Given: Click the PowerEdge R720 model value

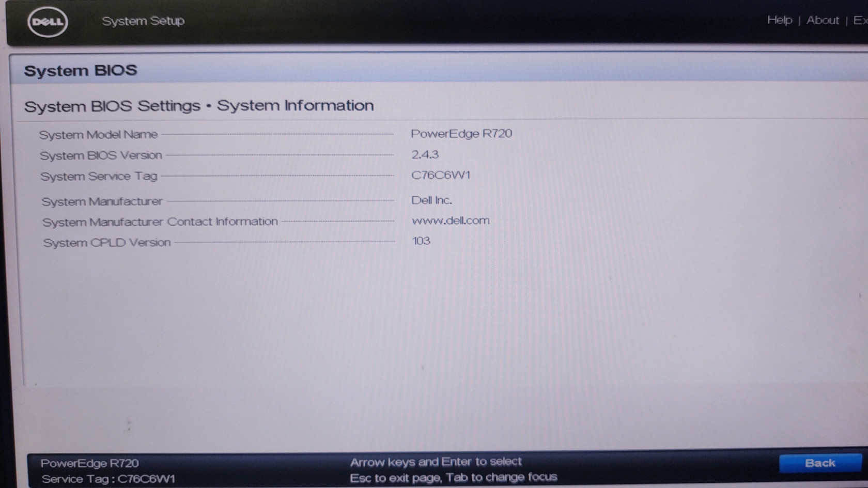Looking at the screenshot, I should (461, 134).
